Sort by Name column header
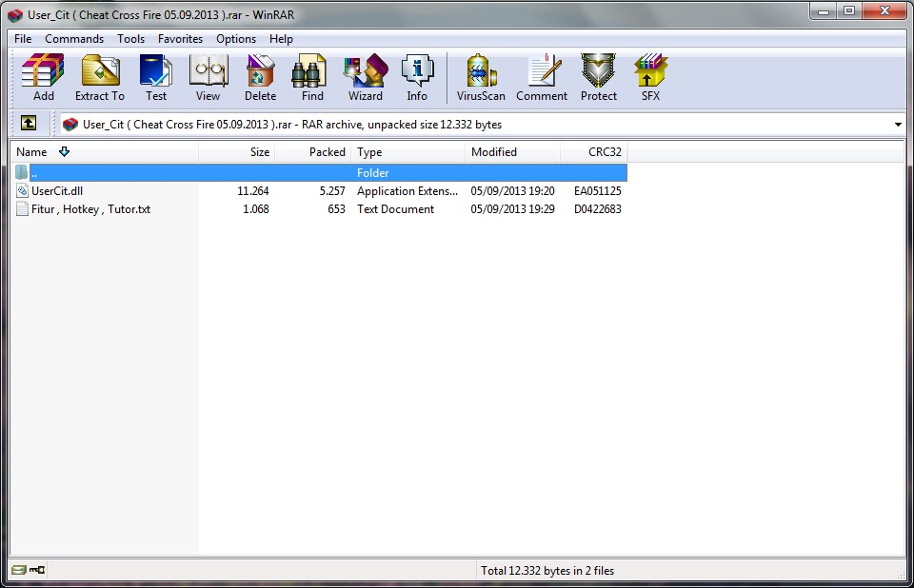Viewport: 914px width, 588px height. click(x=105, y=152)
